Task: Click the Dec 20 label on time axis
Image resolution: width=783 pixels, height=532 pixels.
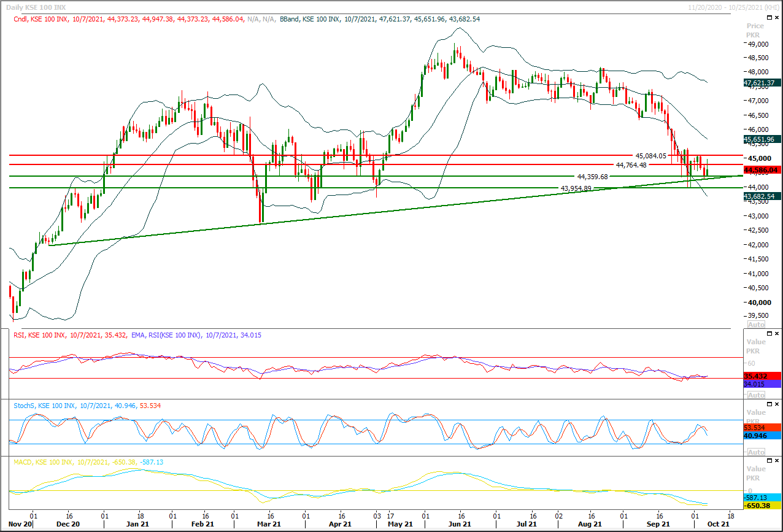Action: coord(67,524)
